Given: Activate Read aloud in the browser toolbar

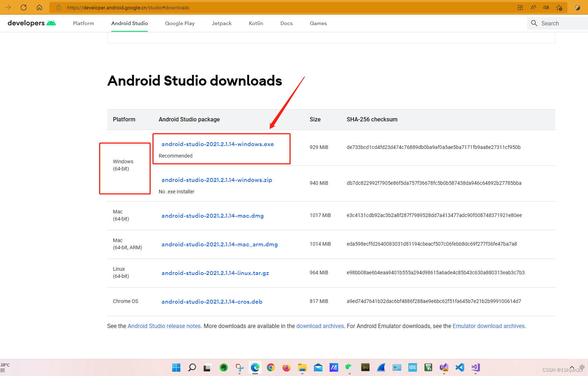Looking at the screenshot, I should point(533,7).
